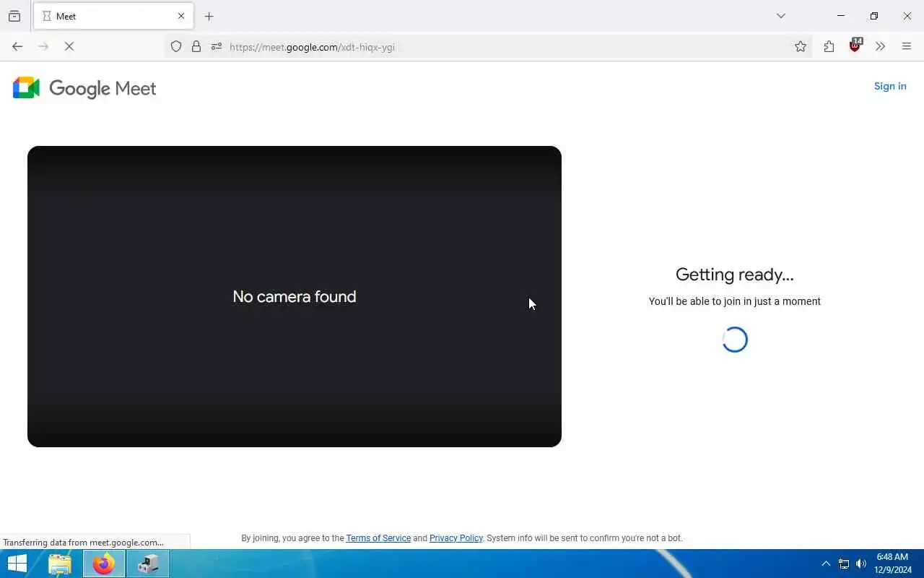Open site permissions icon in address bar

tap(217, 47)
